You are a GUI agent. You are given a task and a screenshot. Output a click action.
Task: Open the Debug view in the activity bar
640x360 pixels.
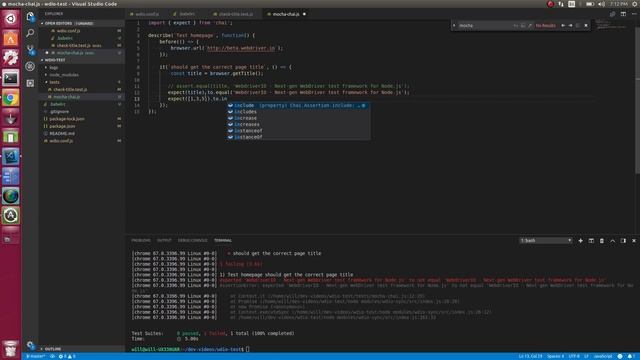point(30,66)
